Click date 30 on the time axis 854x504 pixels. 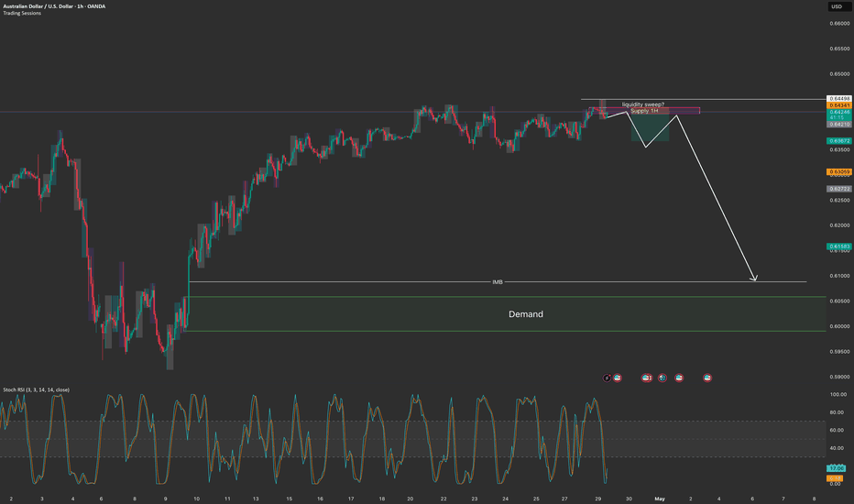coord(630,499)
